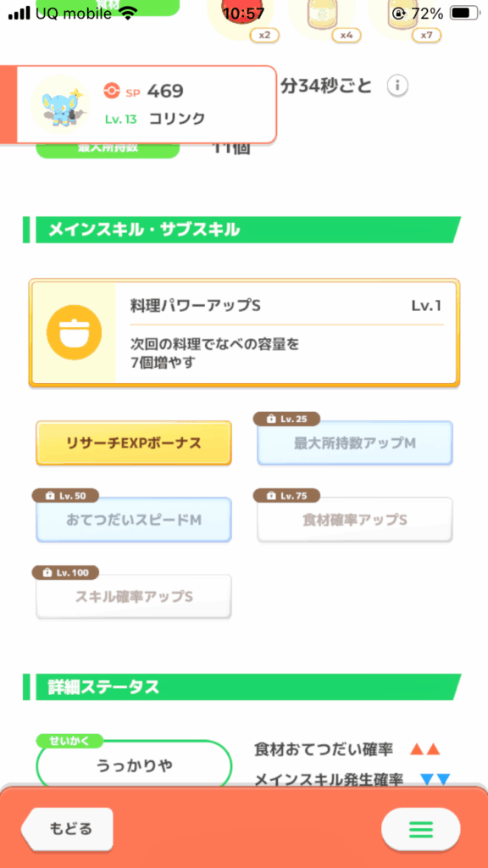Select the locked 最大所持数アップM skill

pos(355,442)
